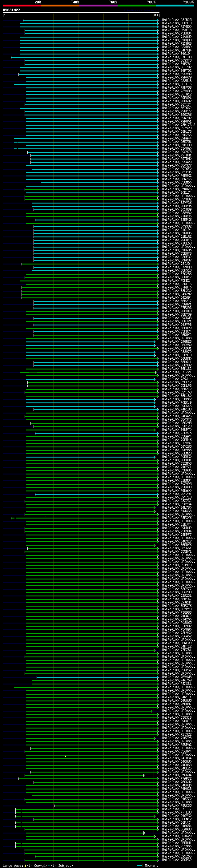This screenshot has height=868, width=197.
Task: Click the white AV631427 query bar
Action: click(81, 12)
